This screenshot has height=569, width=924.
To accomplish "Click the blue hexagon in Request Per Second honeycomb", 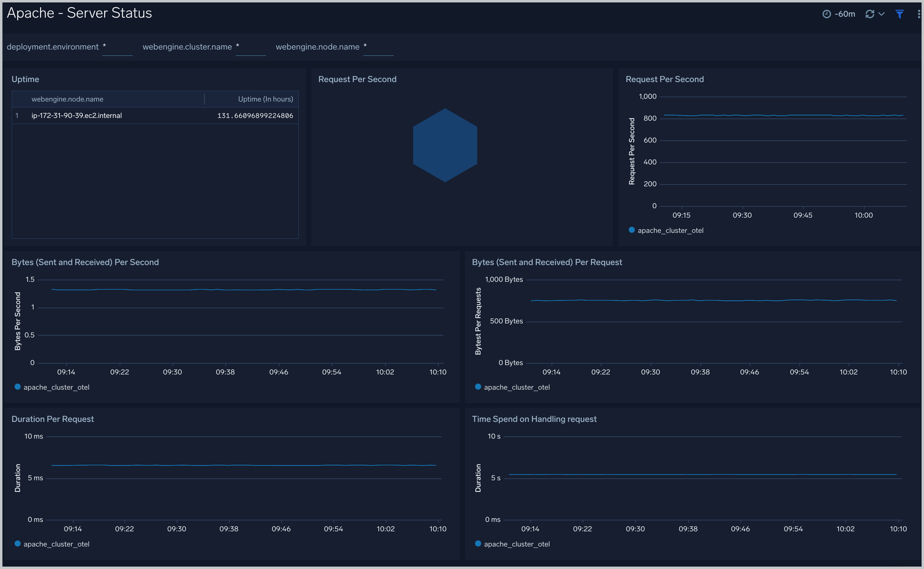I will (x=445, y=145).
